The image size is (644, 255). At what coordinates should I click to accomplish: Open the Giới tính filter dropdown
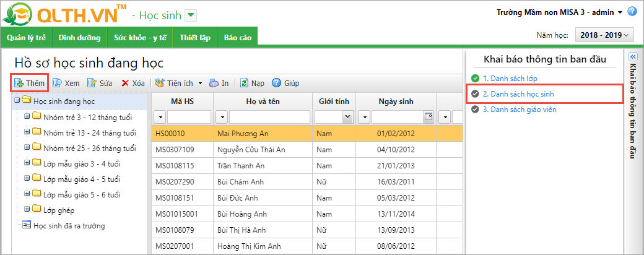tap(347, 117)
